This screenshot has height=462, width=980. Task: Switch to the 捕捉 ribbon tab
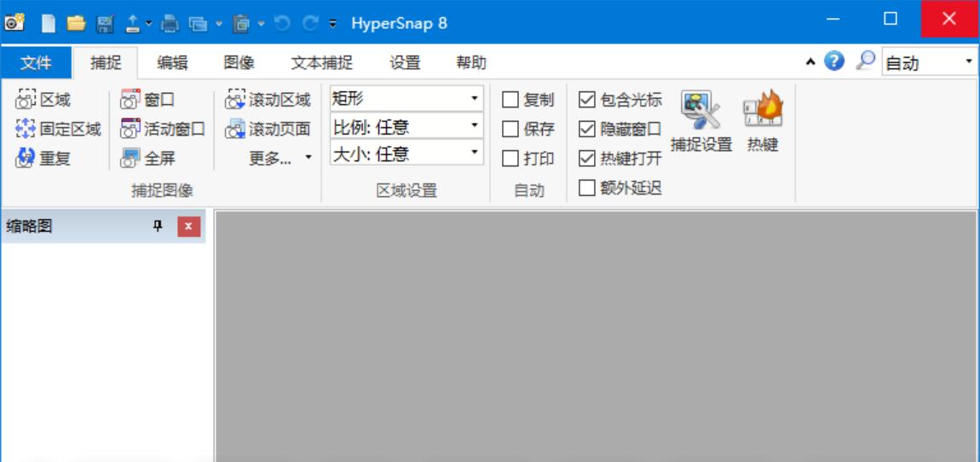[x=106, y=62]
